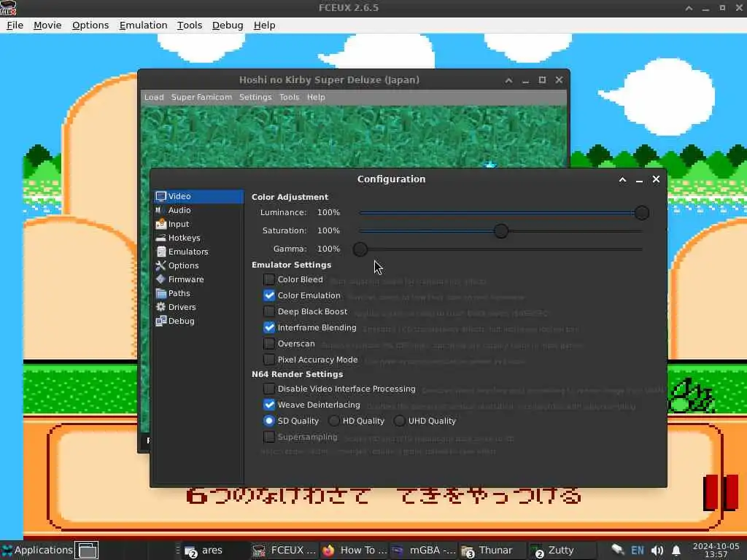The width and height of the screenshot is (747, 560).
Task: Select the HD Quality radio button
Action: tap(334, 421)
